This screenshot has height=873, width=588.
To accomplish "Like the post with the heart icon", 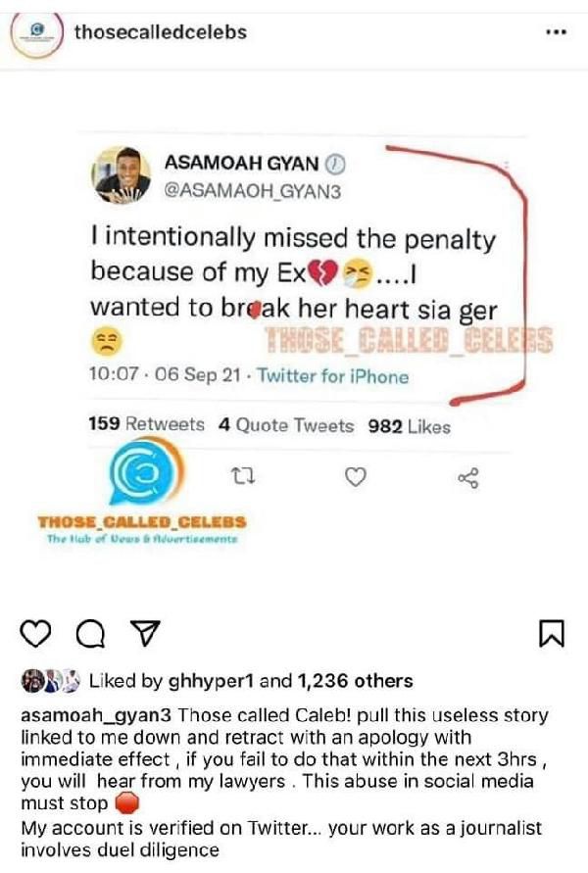I will pos(35,634).
